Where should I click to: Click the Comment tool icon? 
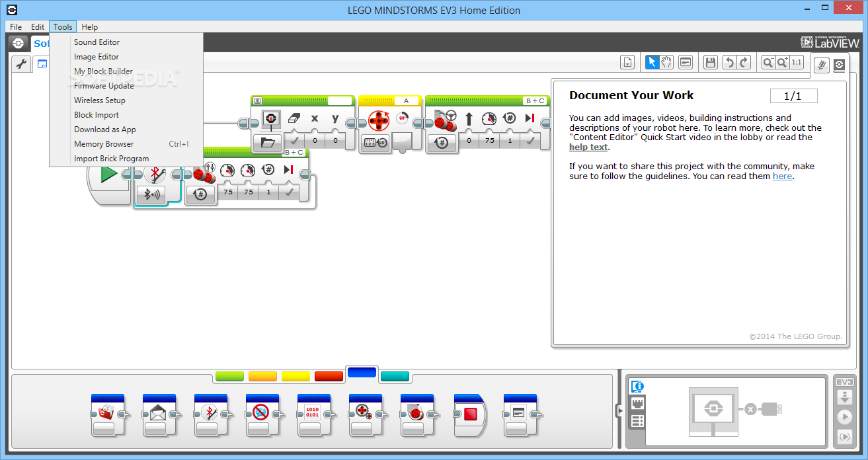click(686, 62)
